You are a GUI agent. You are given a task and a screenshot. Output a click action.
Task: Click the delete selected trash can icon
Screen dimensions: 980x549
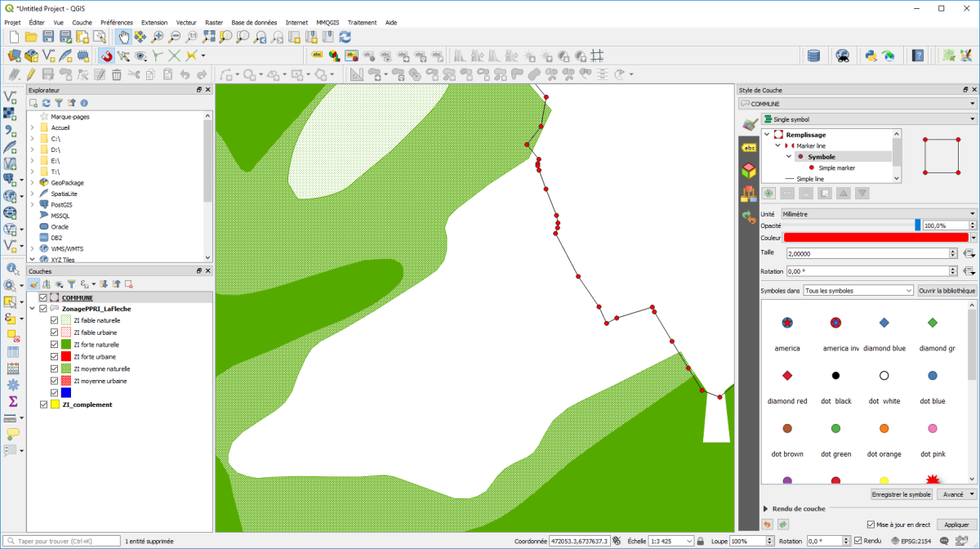click(117, 74)
